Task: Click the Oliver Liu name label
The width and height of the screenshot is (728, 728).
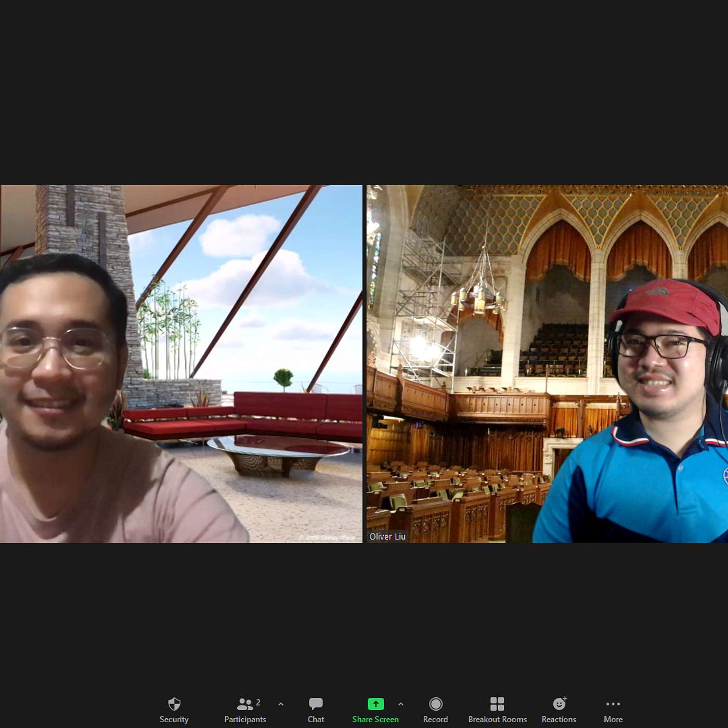Action: [387, 536]
